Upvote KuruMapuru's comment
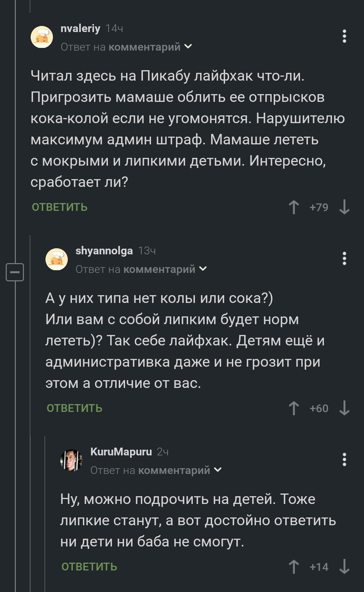The width and height of the screenshot is (364, 592). tap(294, 567)
